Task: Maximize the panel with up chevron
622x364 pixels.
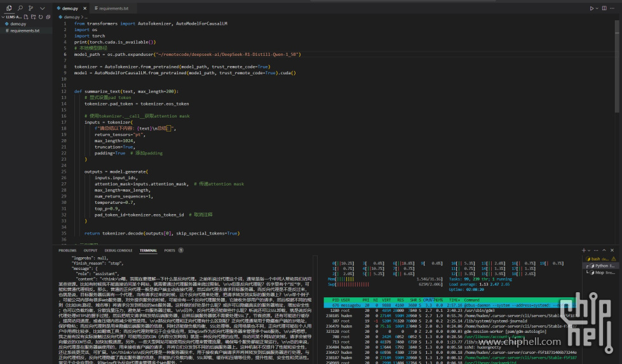Action: click(x=604, y=250)
